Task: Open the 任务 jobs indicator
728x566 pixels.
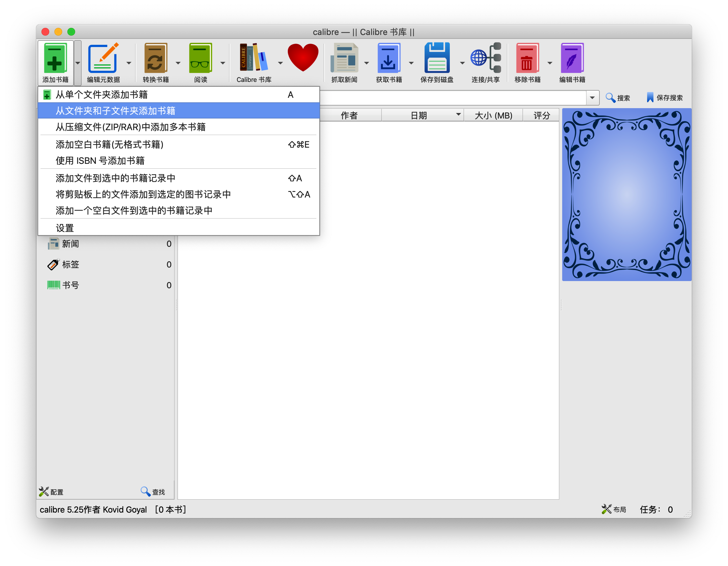Action: click(x=656, y=509)
